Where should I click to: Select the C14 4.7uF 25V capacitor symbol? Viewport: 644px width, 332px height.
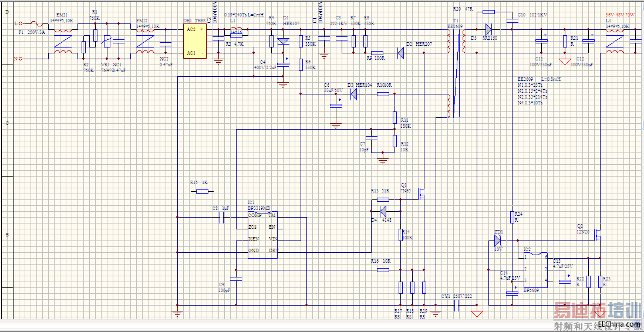point(512,293)
